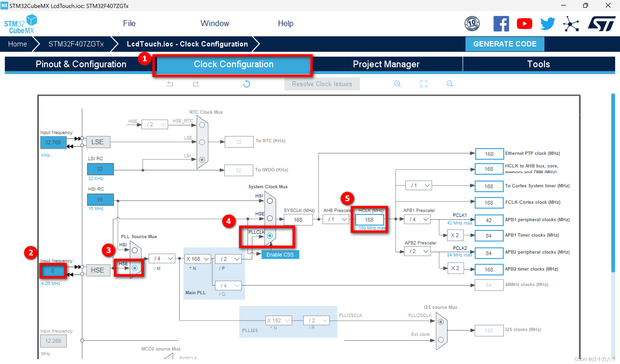Screen dimensions: 620x364
Task: Select PLLI2SCLK in I2S source Mux
Action: click(x=441, y=322)
